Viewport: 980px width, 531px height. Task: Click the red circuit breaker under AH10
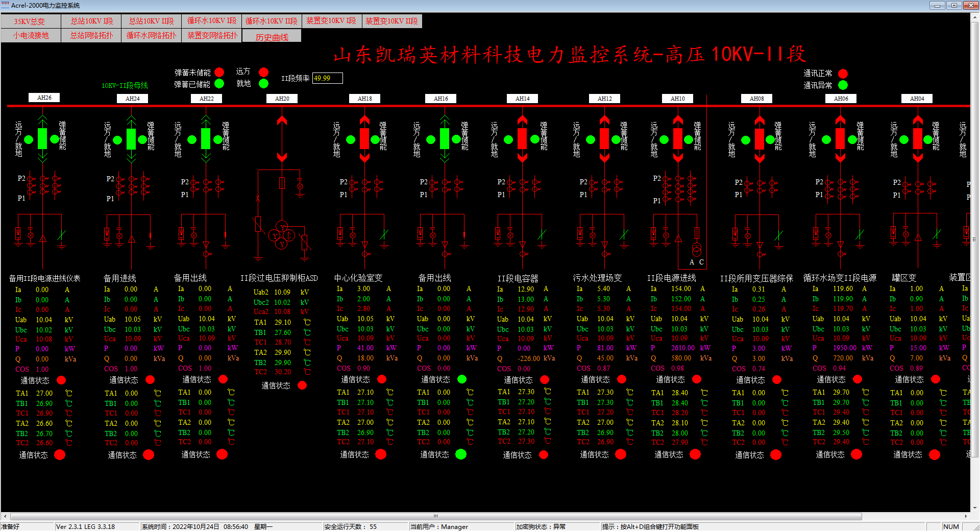(678, 139)
